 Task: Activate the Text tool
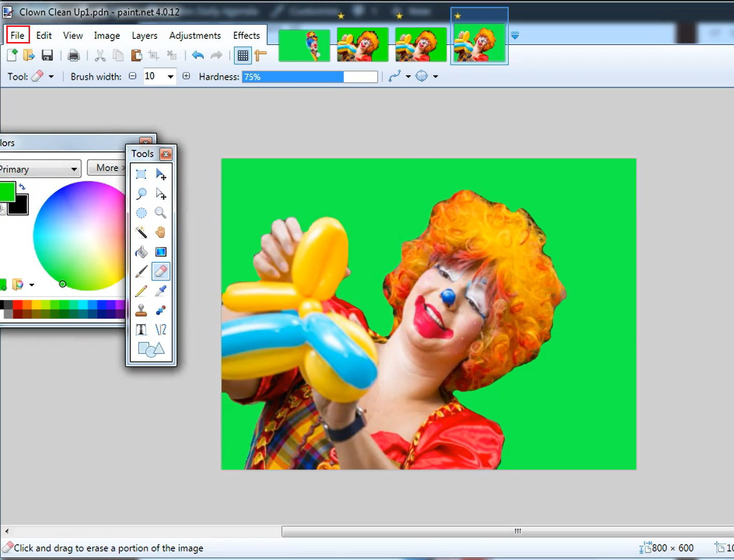point(141,329)
